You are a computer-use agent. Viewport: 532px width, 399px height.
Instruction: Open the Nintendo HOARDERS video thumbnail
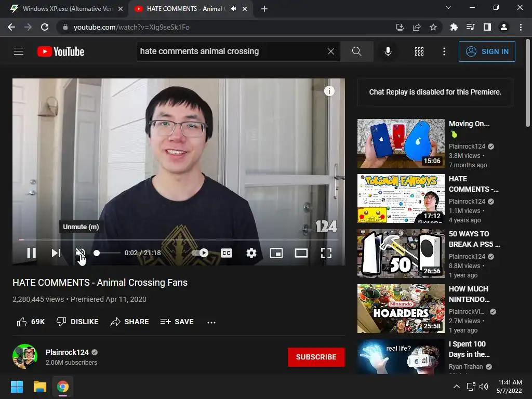pos(401,309)
